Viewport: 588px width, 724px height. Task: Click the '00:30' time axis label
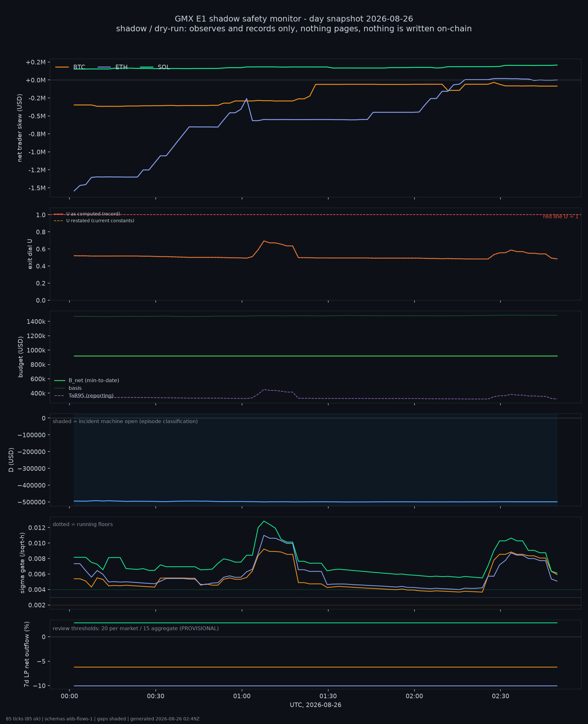pos(156,697)
